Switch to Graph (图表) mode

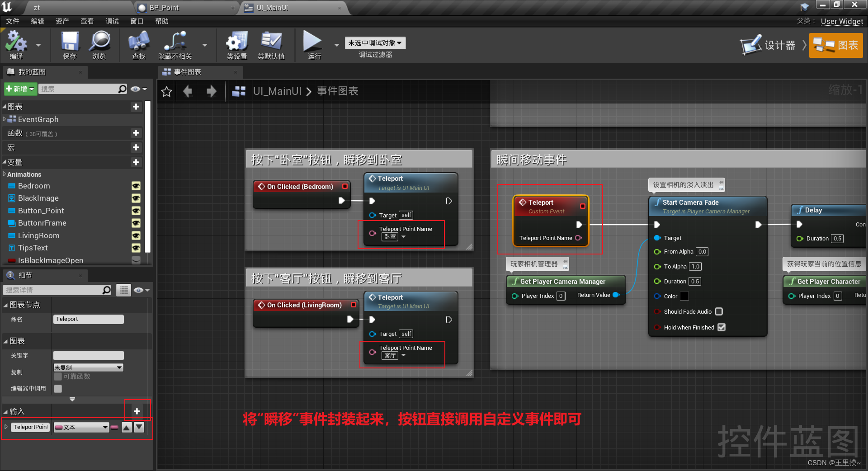[x=836, y=45]
